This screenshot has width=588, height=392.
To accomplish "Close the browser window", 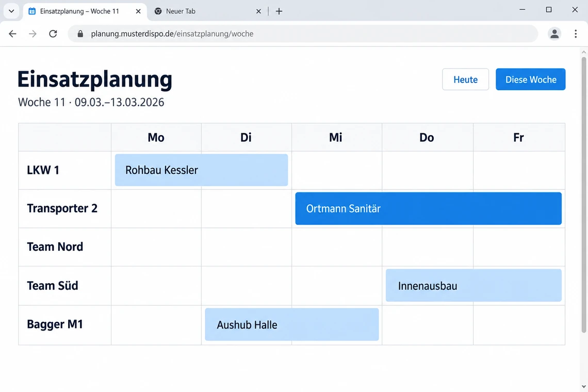I will [x=575, y=10].
